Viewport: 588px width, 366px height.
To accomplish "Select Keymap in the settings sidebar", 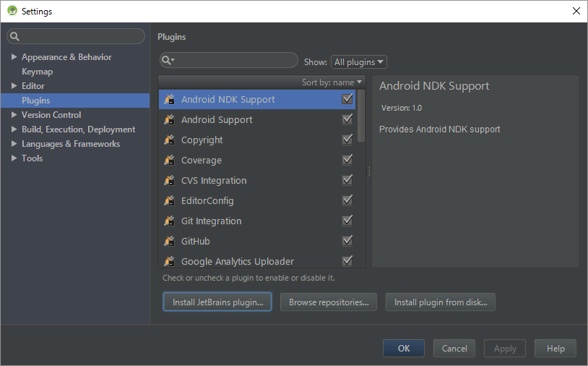I will pos(37,72).
